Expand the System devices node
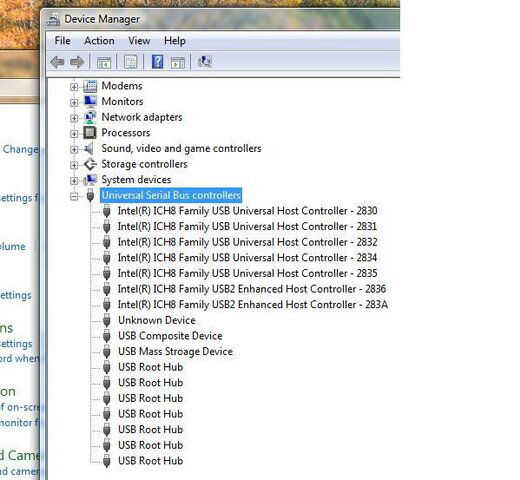 [74, 181]
